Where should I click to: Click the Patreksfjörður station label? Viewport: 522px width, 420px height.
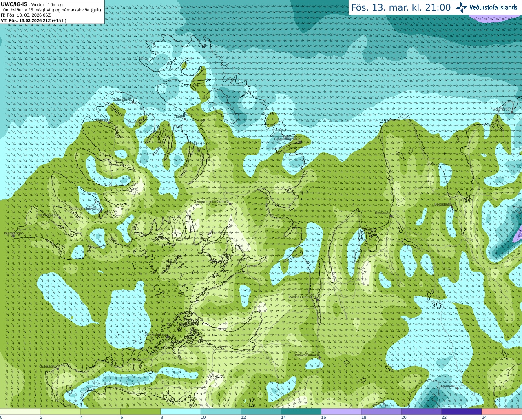(x=48, y=214)
